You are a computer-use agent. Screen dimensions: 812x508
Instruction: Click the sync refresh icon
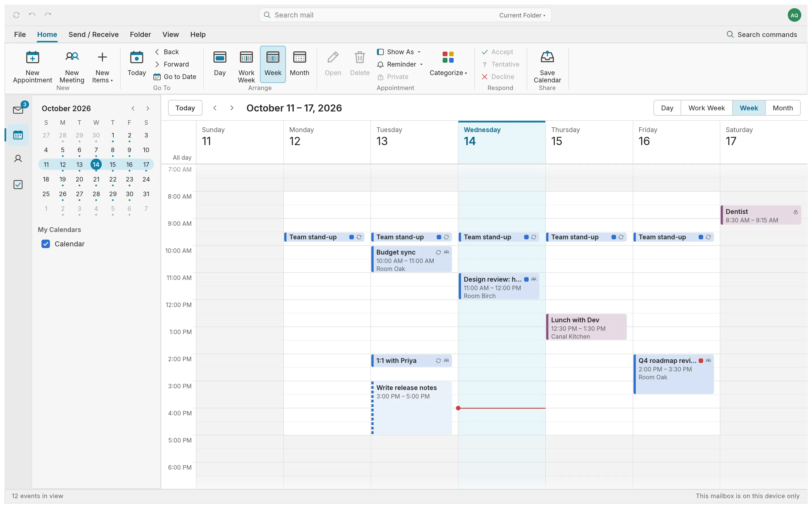coord(16,15)
